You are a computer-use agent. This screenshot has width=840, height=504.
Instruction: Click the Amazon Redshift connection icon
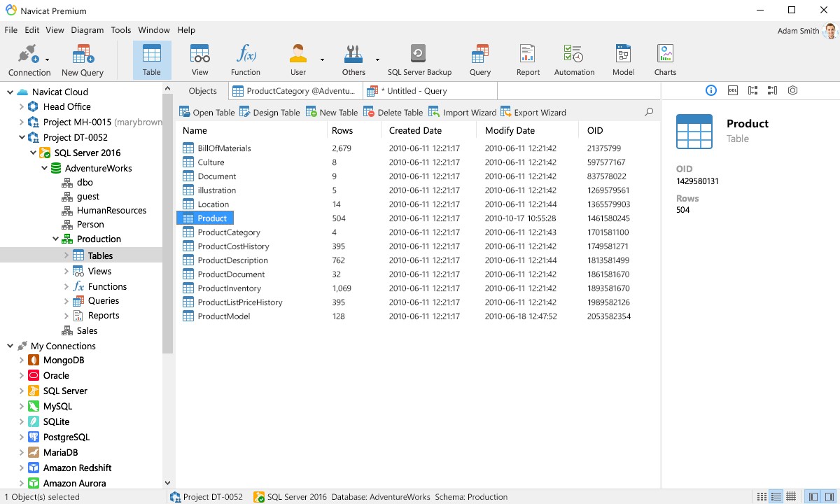pos(33,468)
